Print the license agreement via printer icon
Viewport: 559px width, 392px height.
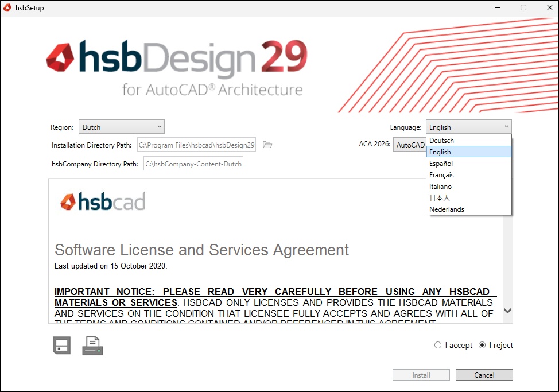[x=93, y=346]
